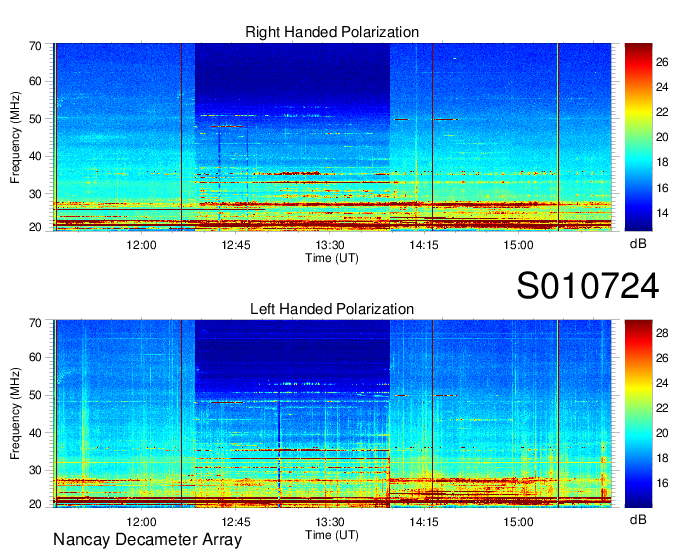This screenshot has width=680, height=552.
Task: Click the 14:15 tick label of top plot
Action: 424,245
